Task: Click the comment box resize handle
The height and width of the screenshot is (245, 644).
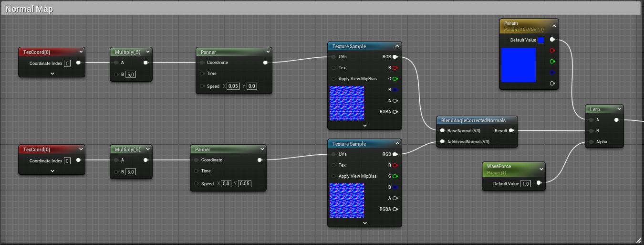Action: (x=638, y=240)
